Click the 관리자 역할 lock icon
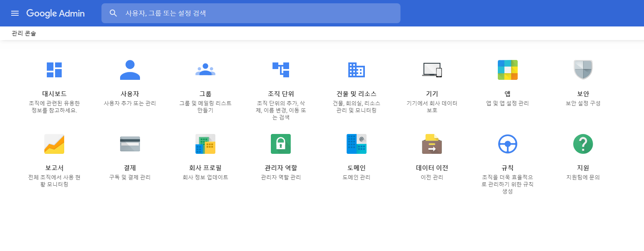 pos(281,144)
